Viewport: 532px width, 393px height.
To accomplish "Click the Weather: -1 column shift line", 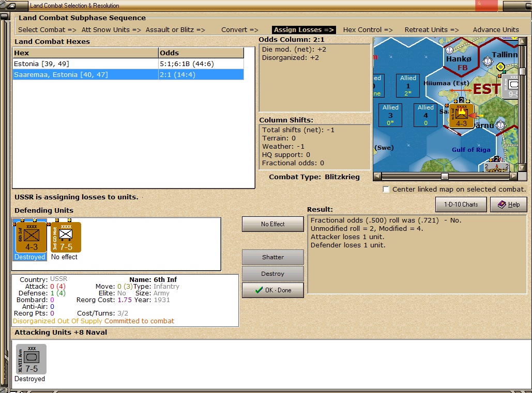I will click(x=283, y=146).
